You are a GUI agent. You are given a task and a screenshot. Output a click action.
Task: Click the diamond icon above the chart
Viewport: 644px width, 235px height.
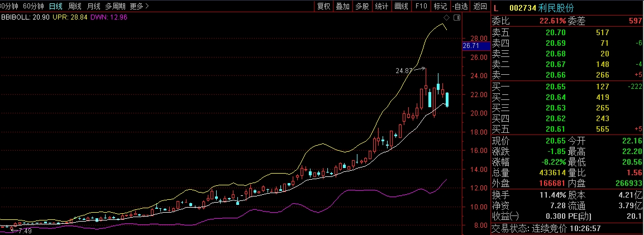[447, 18]
